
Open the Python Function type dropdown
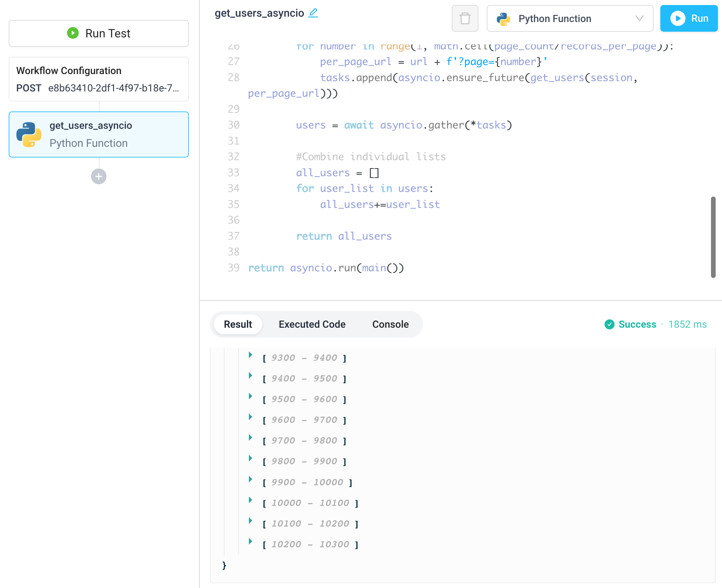coord(639,19)
